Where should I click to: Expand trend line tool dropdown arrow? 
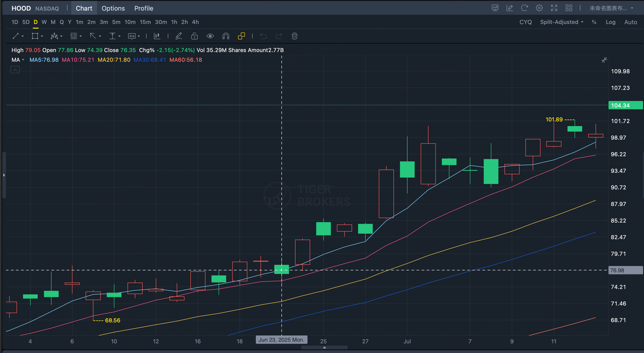click(23, 36)
